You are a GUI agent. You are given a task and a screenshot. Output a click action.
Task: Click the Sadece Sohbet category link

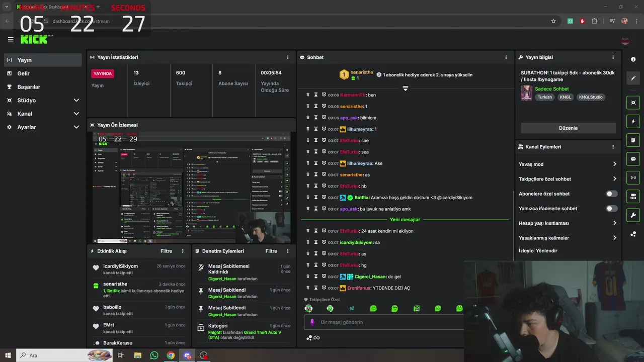coord(552,89)
